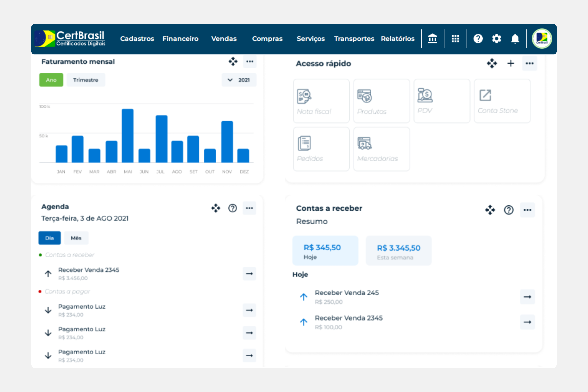The width and height of the screenshot is (588, 392).
Task: Open the 2021 year dropdown
Action: pos(239,80)
